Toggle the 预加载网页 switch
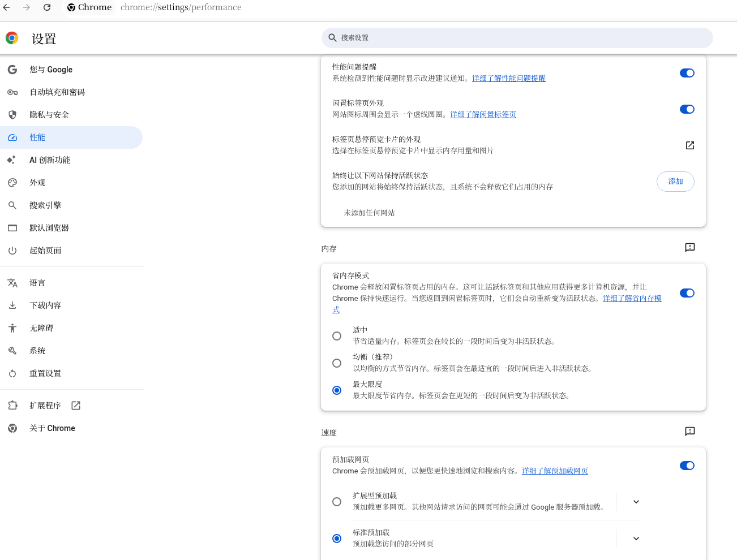 click(x=687, y=466)
